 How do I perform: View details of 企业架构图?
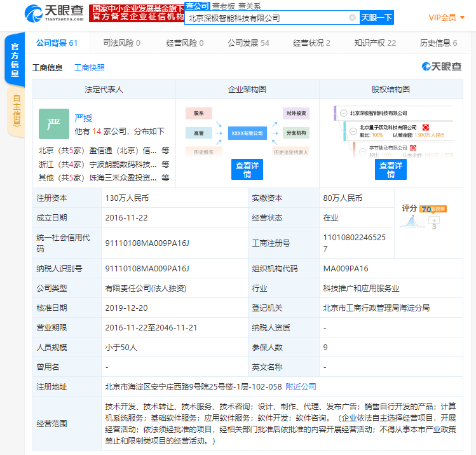tap(247, 170)
